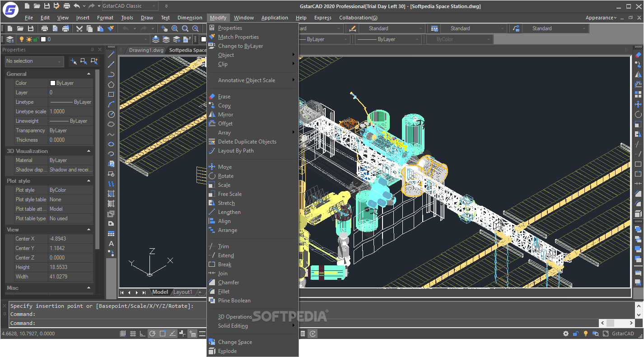Click the layer 0 white color swatch

(x=43, y=39)
